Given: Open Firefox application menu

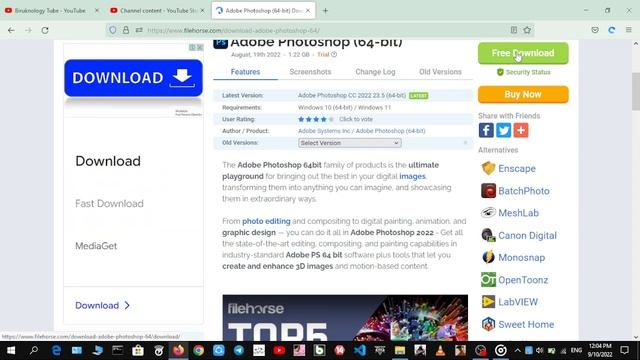Looking at the screenshot, I should click(x=629, y=30).
